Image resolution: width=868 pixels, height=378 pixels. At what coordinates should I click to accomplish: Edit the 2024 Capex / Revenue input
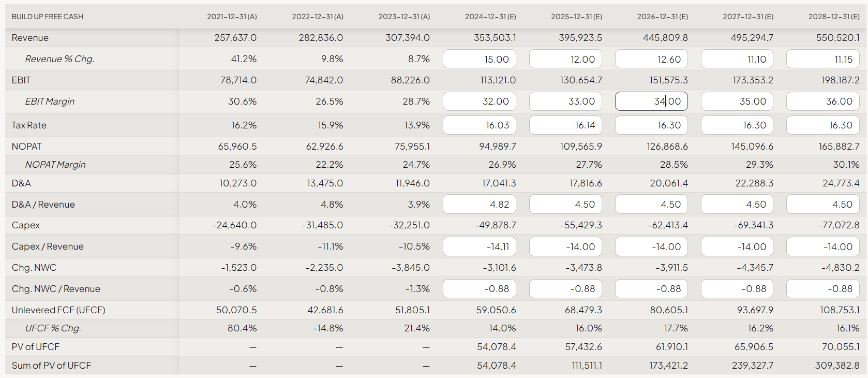pos(479,247)
